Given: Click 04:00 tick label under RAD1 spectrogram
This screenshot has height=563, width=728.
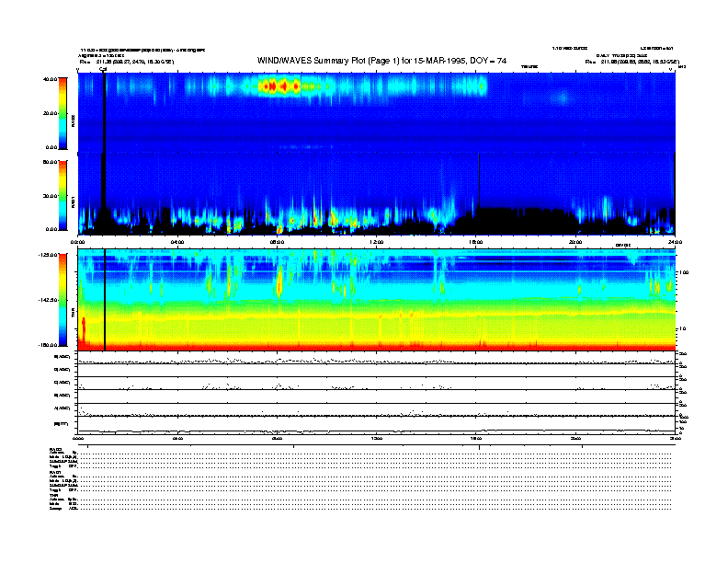Looking at the screenshot, I should [177, 242].
